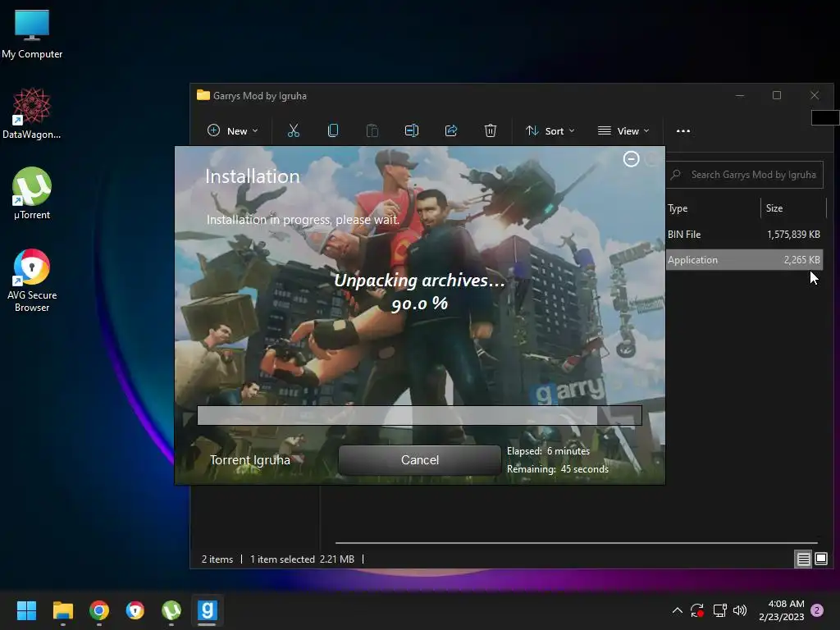Open the notification badge showing 2

(x=817, y=610)
